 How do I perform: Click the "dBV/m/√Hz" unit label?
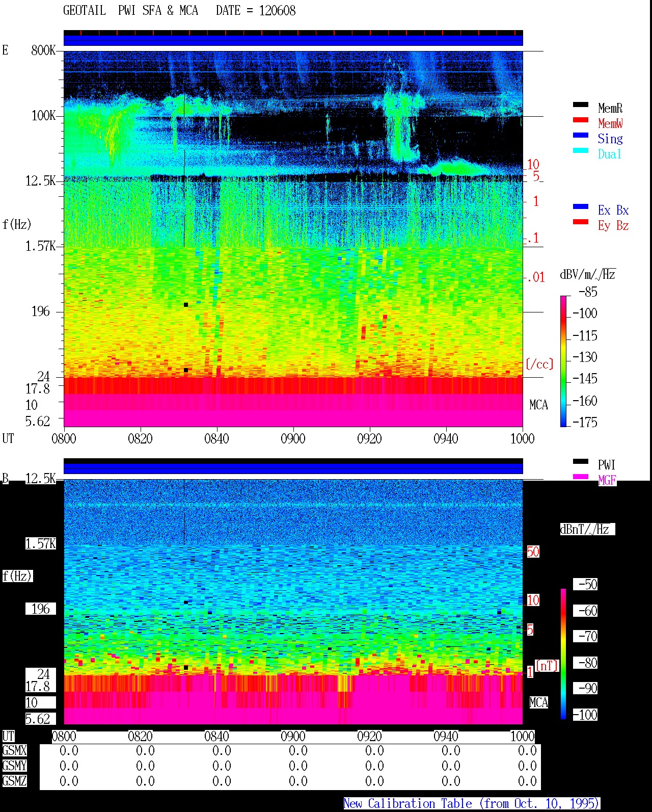[588, 274]
